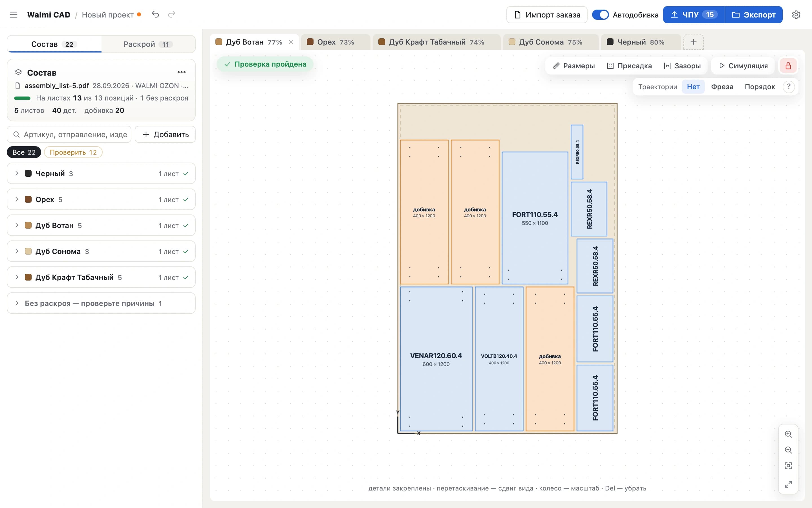
Task: Expand the Орех material group
Action: (x=101, y=199)
